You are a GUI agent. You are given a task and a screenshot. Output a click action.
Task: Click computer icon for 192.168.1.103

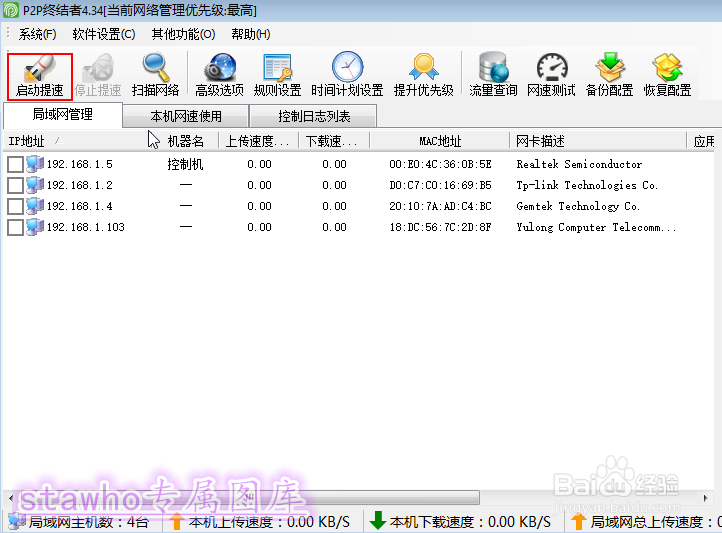click(35, 227)
